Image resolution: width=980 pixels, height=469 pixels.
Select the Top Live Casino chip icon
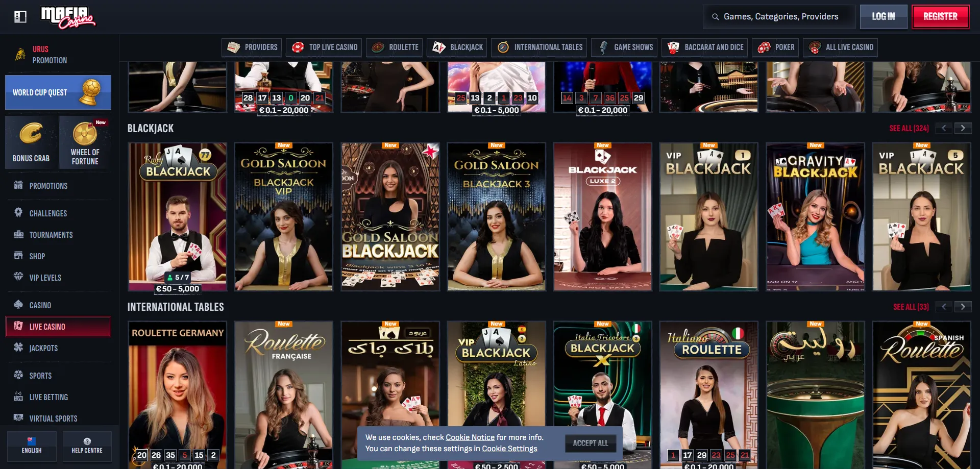click(x=298, y=47)
